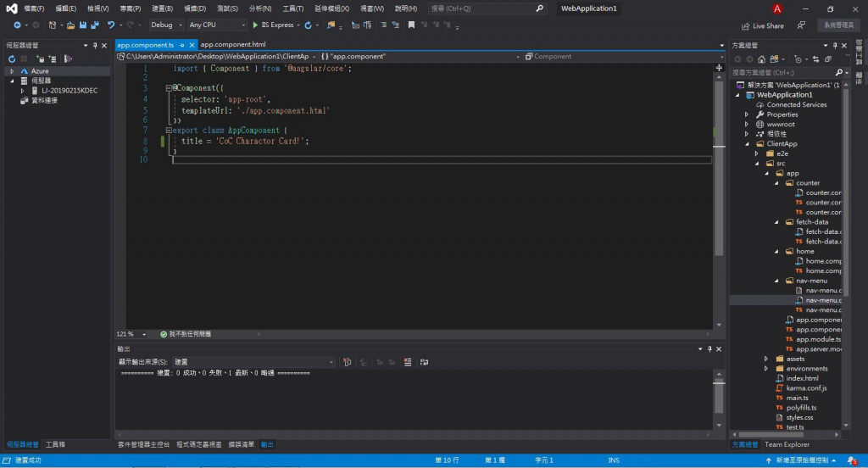Open the 偵錯(D) menu
The width and height of the screenshot is (868, 468).
[195, 8]
